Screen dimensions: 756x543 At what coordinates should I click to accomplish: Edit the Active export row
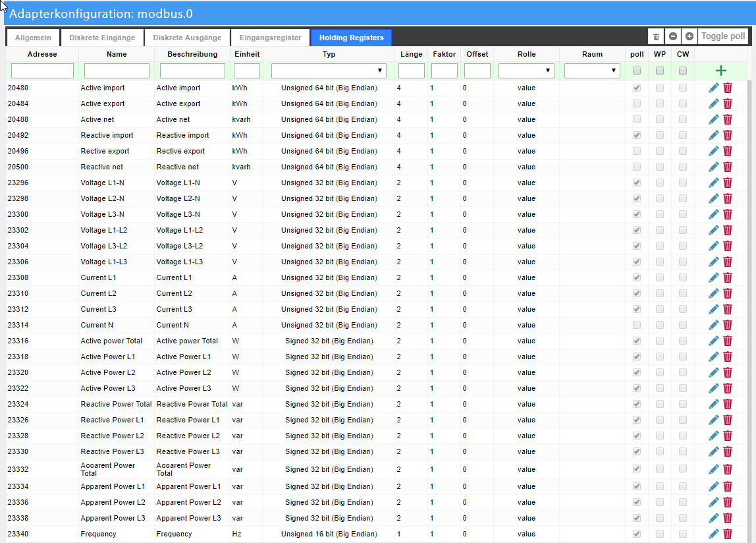714,103
